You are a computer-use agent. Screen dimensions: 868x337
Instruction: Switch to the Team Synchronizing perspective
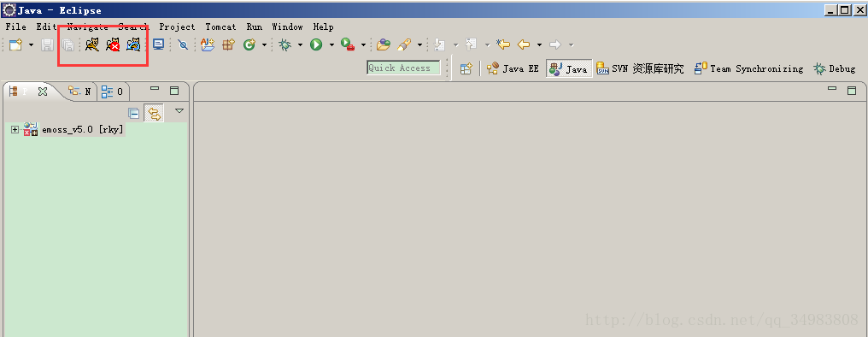(748, 68)
